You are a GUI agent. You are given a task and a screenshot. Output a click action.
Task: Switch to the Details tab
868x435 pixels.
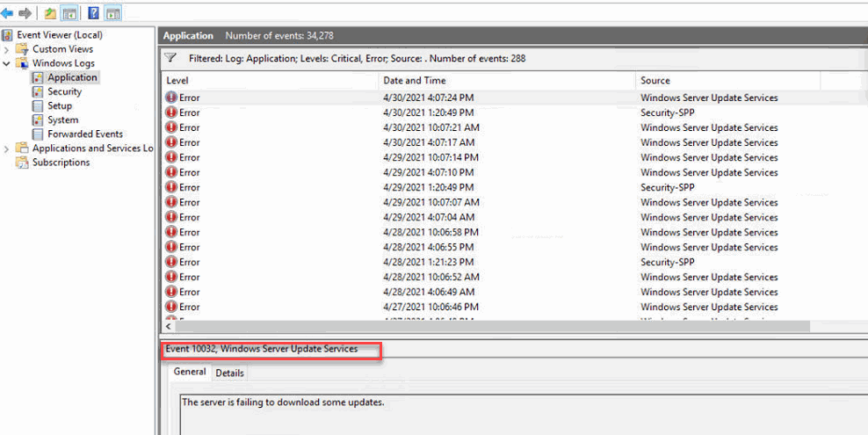click(x=229, y=373)
